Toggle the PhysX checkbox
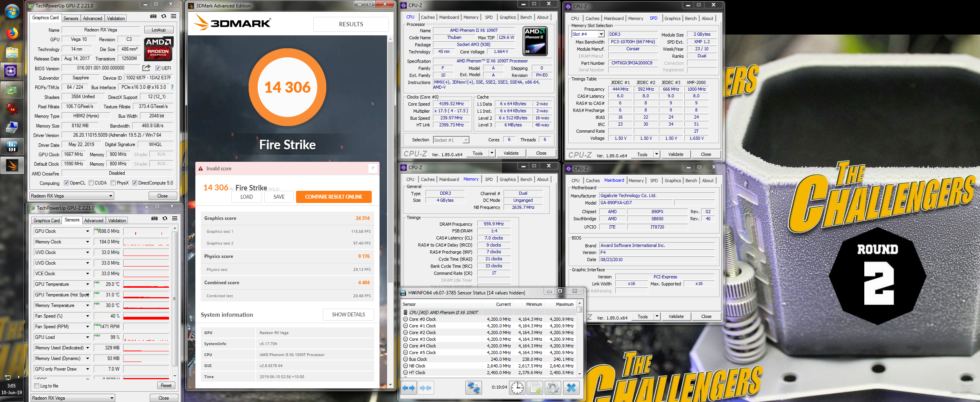Image resolution: width=980 pixels, height=402 pixels. click(x=113, y=183)
